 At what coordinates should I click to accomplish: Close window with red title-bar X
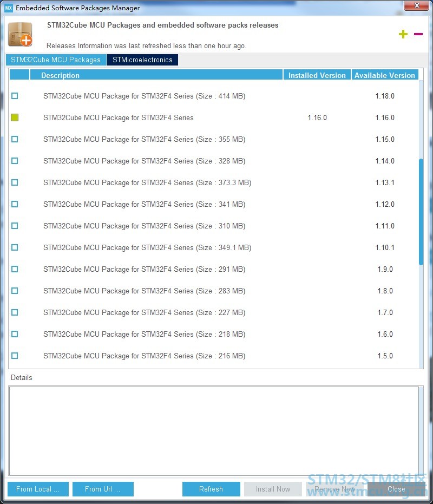416,5
